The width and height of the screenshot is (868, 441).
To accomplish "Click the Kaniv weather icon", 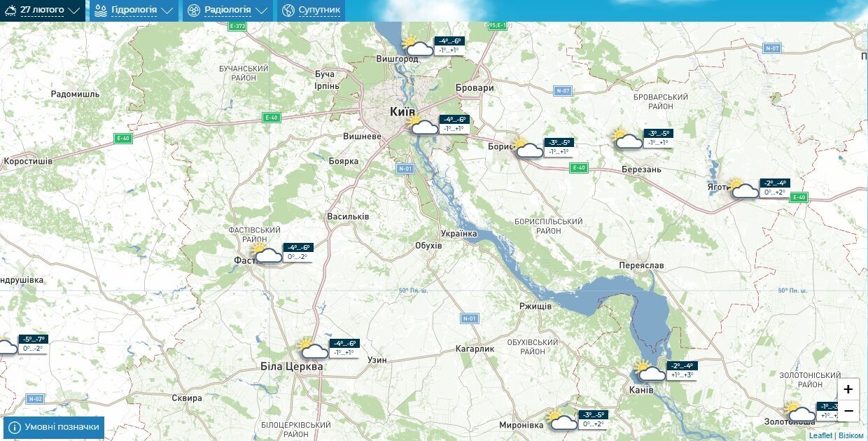I will click(x=650, y=371).
